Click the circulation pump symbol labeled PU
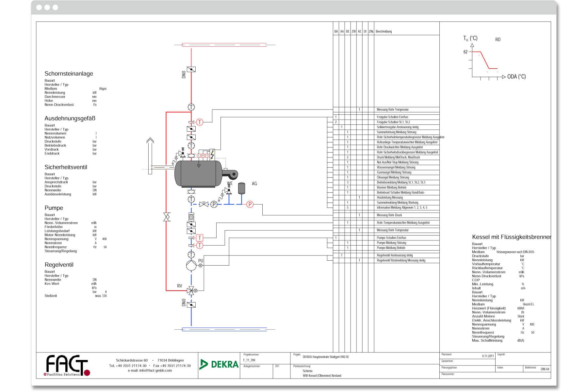The height and width of the screenshot is (392, 588). [191, 265]
